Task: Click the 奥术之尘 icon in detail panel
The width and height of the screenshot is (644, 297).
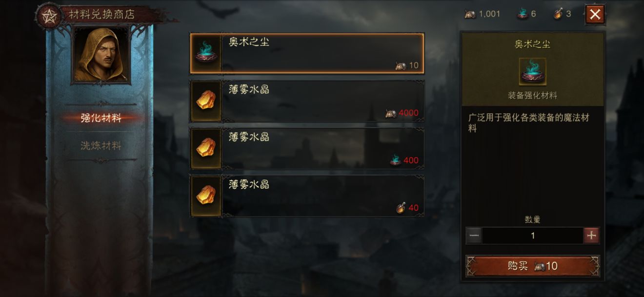Action: pyautogui.click(x=533, y=72)
